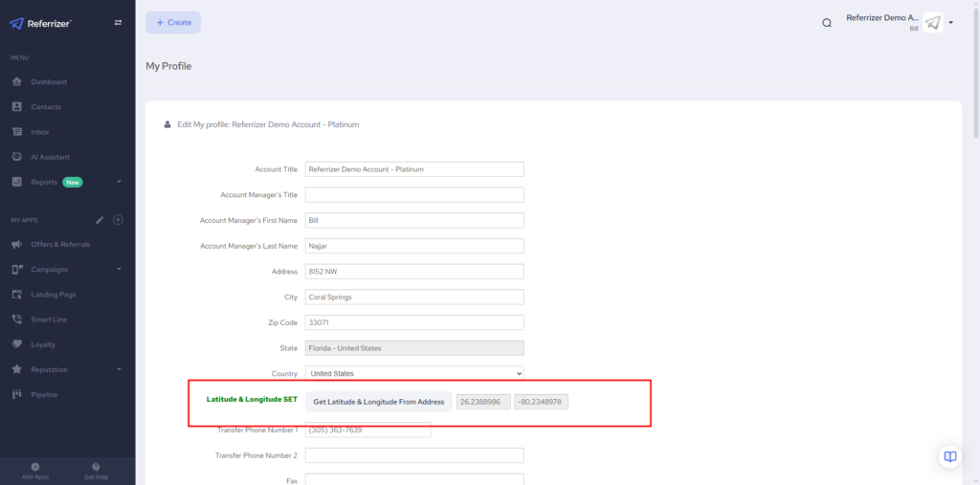
Task: Click the Create button
Action: click(173, 23)
